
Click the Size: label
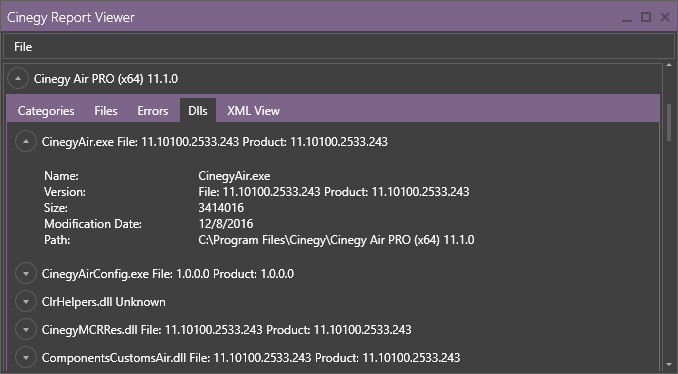[x=56, y=208]
